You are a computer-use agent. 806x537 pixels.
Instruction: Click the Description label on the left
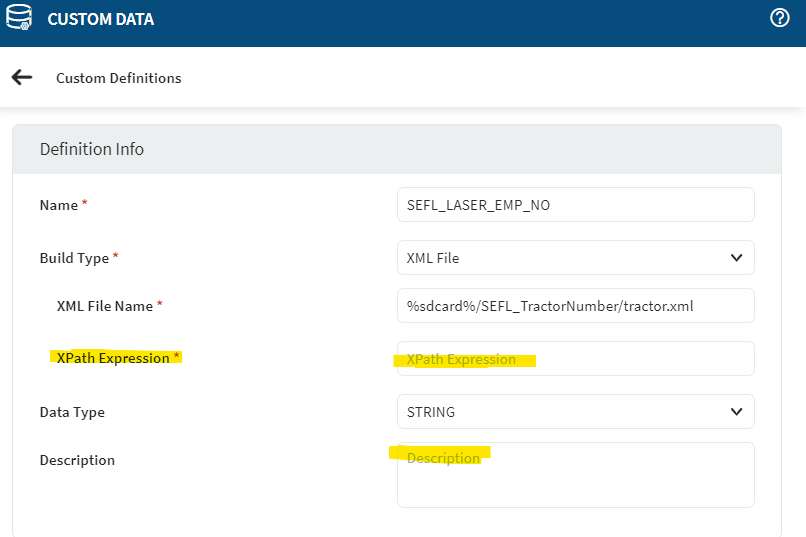tap(77, 460)
